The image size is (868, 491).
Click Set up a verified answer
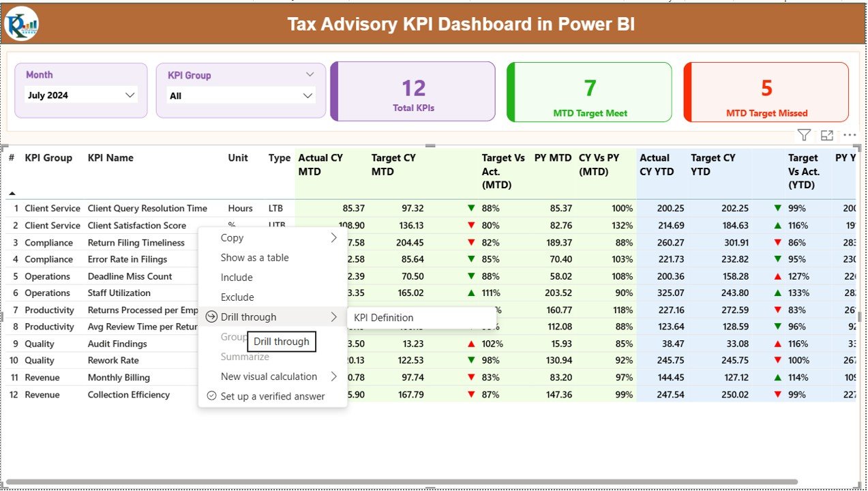[x=272, y=396]
